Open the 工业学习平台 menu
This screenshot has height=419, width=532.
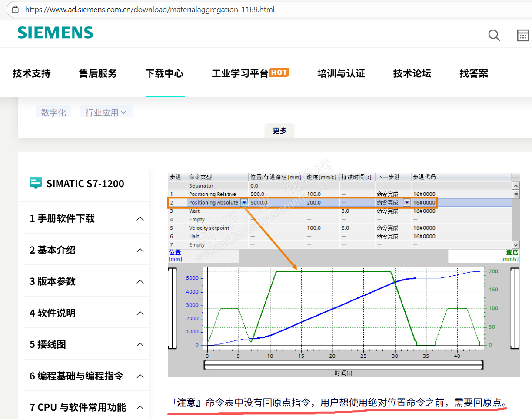click(240, 73)
